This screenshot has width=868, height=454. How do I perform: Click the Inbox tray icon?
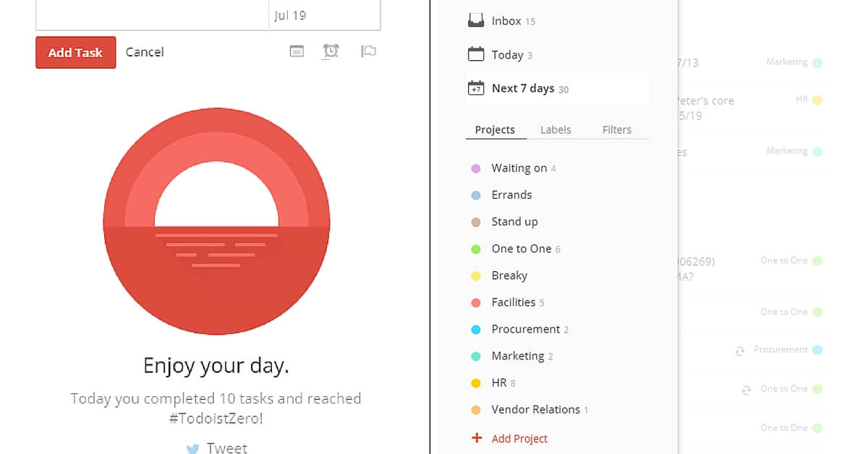coord(475,21)
